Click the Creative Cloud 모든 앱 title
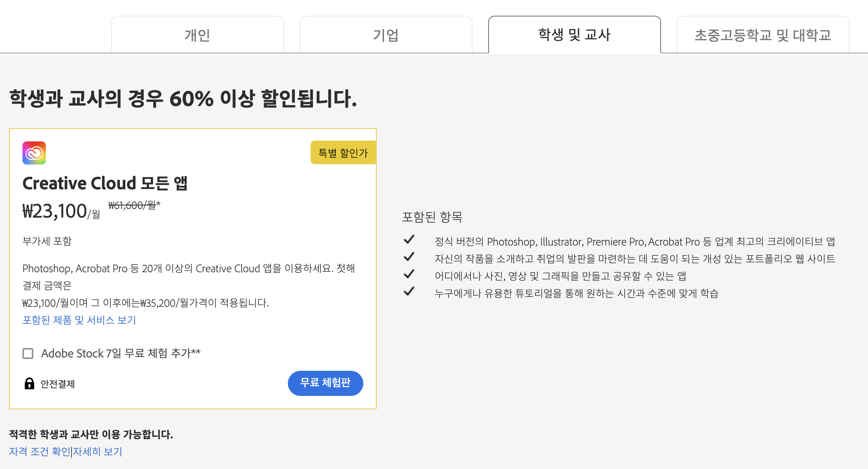 (105, 183)
